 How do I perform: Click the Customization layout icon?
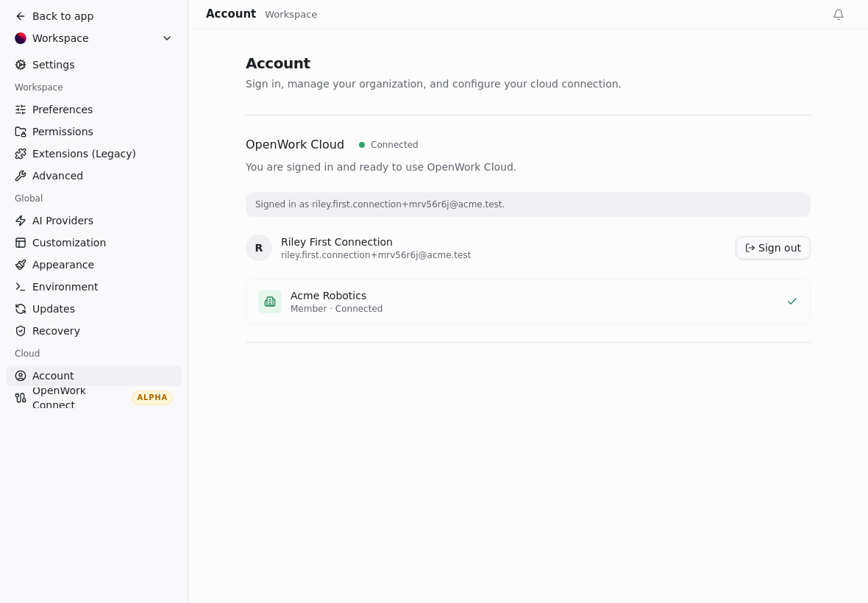click(x=21, y=243)
